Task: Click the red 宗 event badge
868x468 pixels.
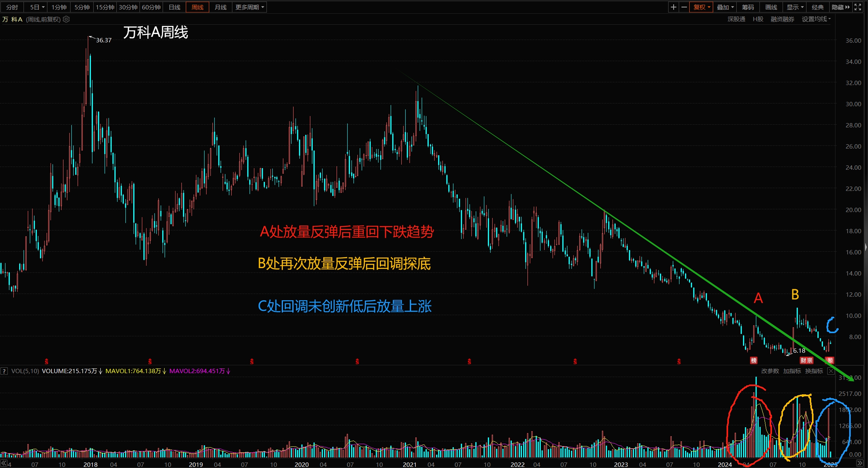Action: (810, 360)
